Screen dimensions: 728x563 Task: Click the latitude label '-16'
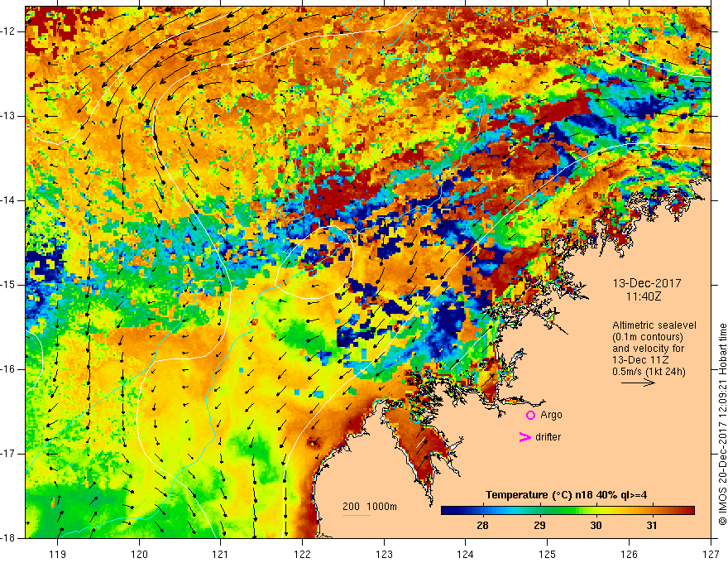click(x=8, y=369)
